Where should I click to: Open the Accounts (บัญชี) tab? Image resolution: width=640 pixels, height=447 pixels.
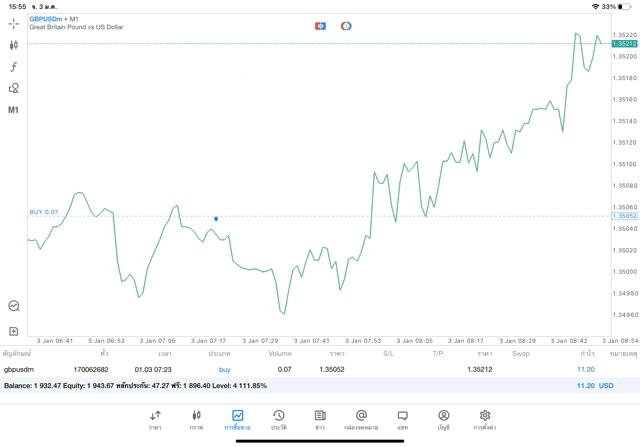point(443,419)
